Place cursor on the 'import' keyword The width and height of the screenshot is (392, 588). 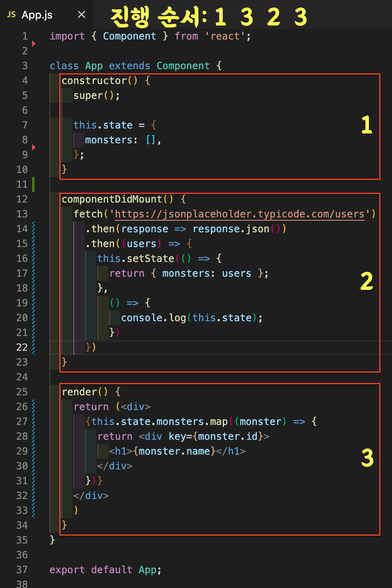coord(67,36)
